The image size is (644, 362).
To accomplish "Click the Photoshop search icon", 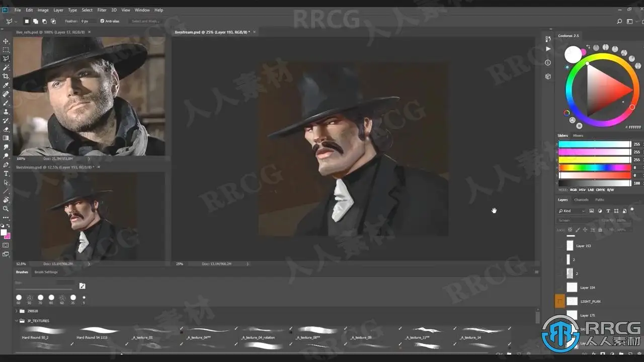I will pyautogui.click(x=619, y=22).
